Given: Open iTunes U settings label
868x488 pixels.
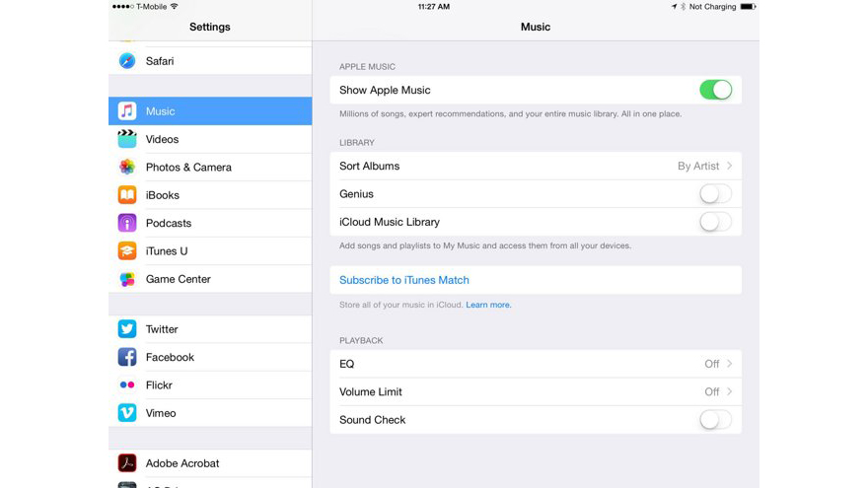Looking at the screenshot, I should click(x=166, y=250).
